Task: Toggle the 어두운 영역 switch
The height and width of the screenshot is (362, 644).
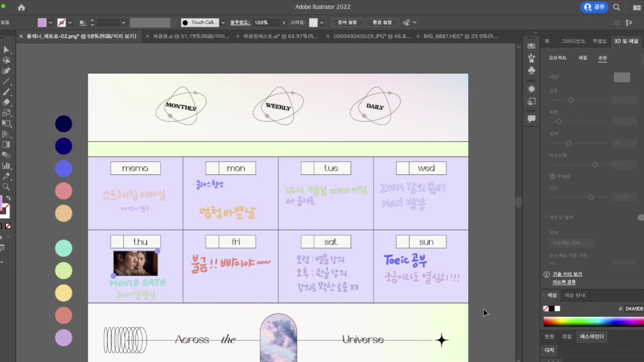Action: point(640,218)
